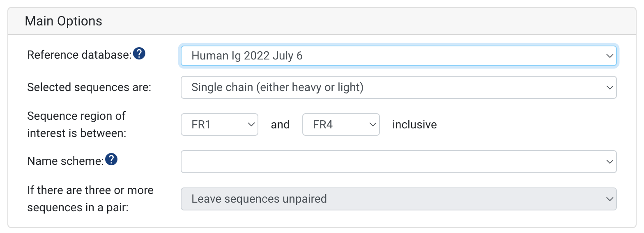Open the Human Ig 2022 July 6 dropdown

(x=398, y=56)
